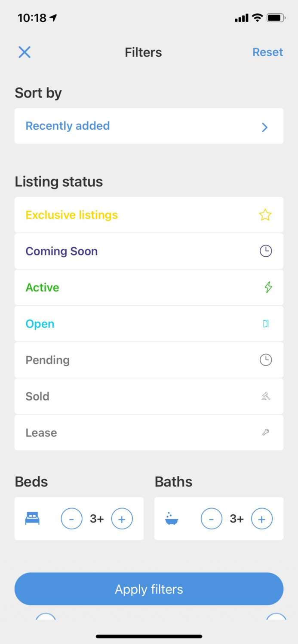The height and width of the screenshot is (644, 298).
Task: Select Active under Listing status
Action: (42, 287)
